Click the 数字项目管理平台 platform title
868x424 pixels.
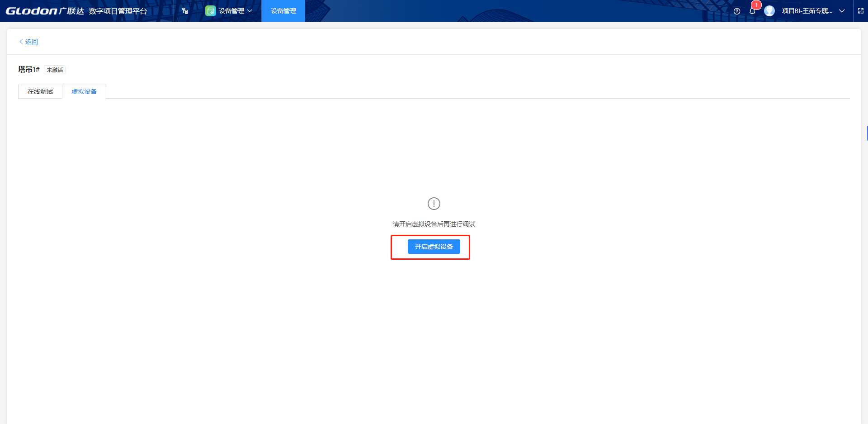[x=118, y=11]
